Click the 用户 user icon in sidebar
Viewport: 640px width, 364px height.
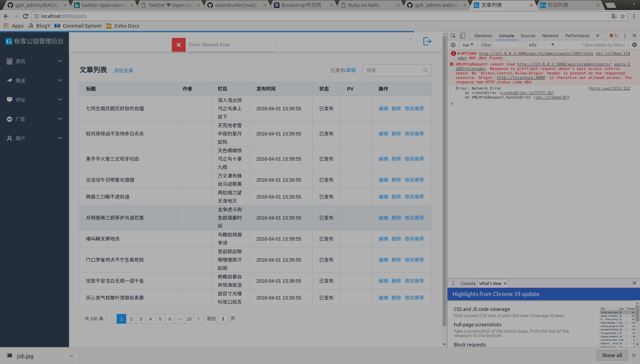9,138
